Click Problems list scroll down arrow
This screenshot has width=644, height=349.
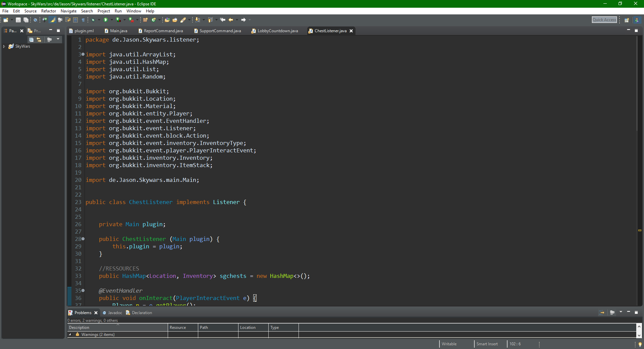point(639,335)
